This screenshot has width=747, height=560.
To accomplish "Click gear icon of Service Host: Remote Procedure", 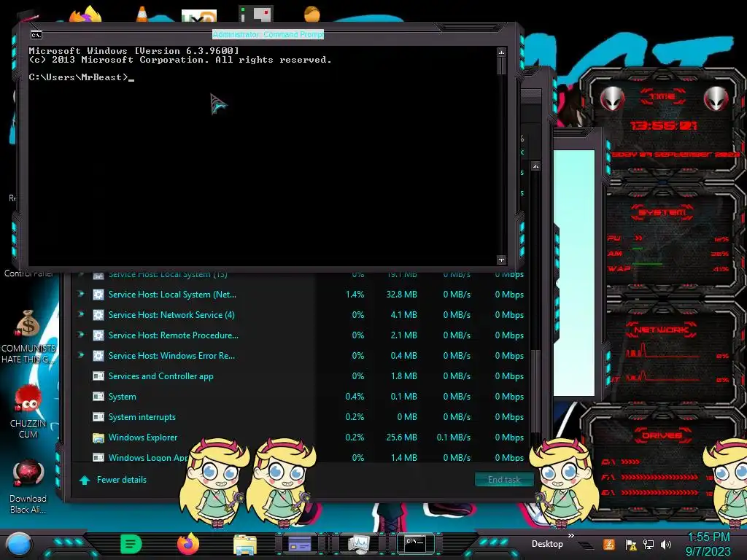I will coord(98,335).
